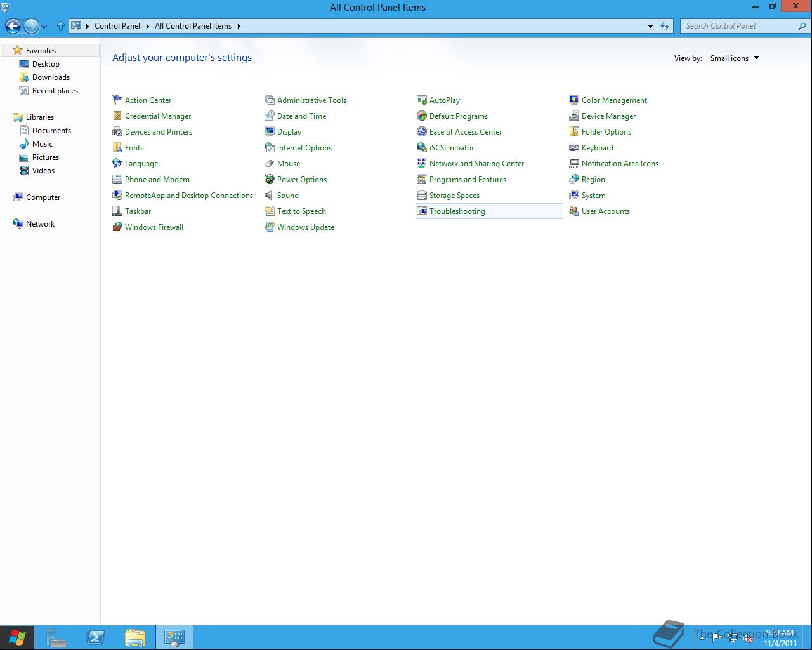Open the Taskbar settings link

(x=138, y=211)
